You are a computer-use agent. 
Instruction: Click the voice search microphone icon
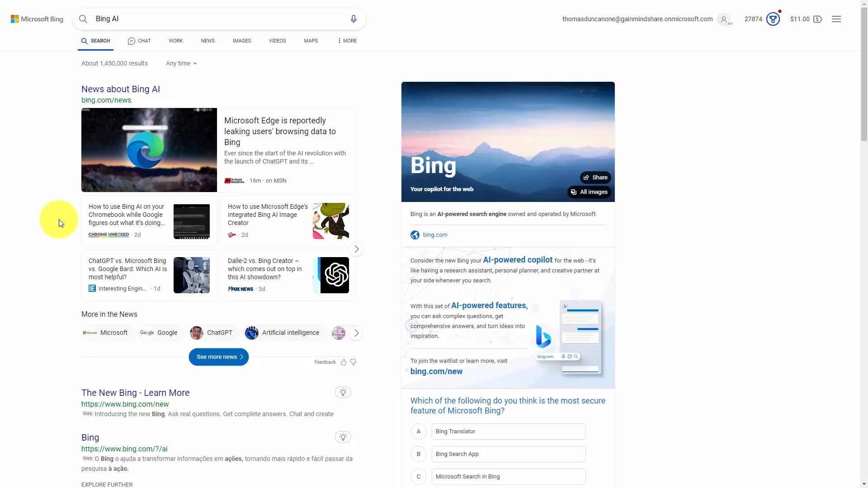point(354,19)
